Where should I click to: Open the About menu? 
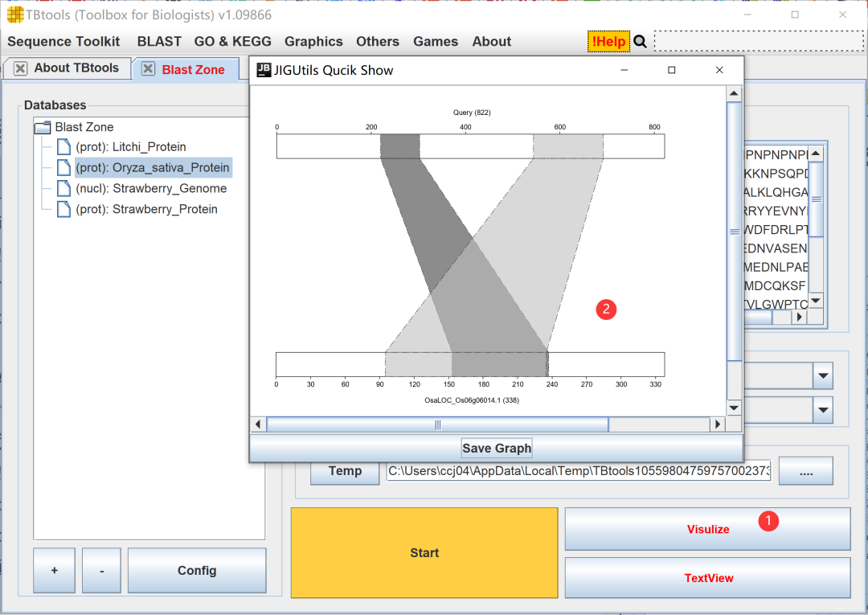[x=492, y=42]
